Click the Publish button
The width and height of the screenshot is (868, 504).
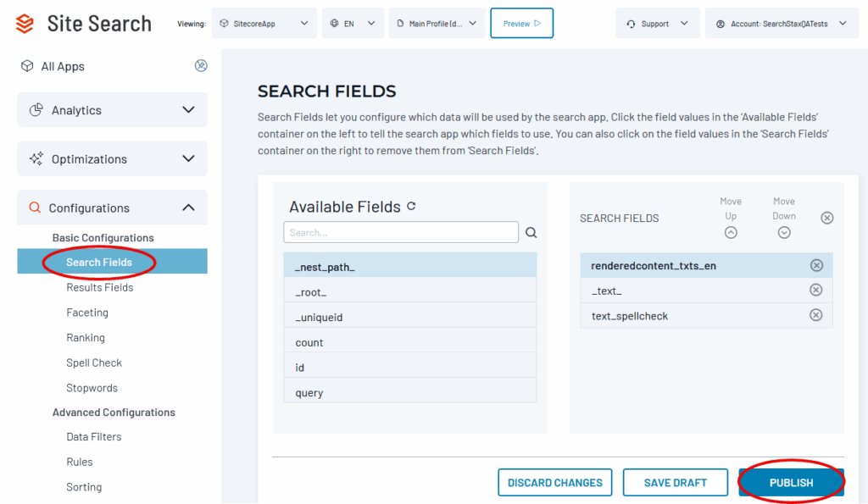click(791, 483)
